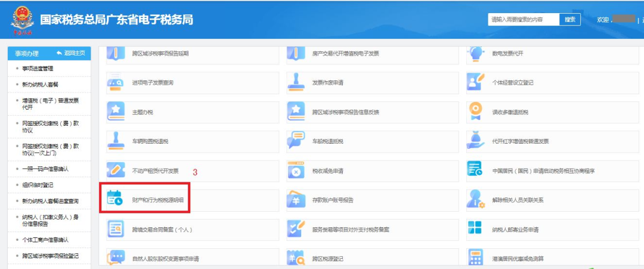Click the 不动产租赁代开发票 icon
Viewport: 644px width, 269px height.
click(116, 171)
